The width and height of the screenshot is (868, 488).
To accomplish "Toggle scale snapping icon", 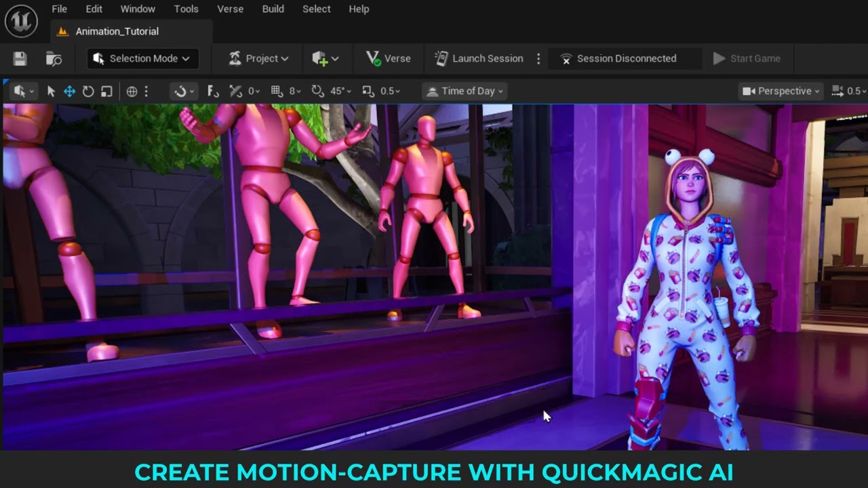I will (x=368, y=91).
